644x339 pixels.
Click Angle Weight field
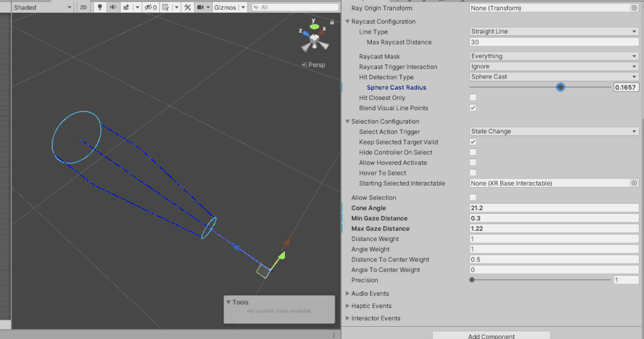pos(554,249)
